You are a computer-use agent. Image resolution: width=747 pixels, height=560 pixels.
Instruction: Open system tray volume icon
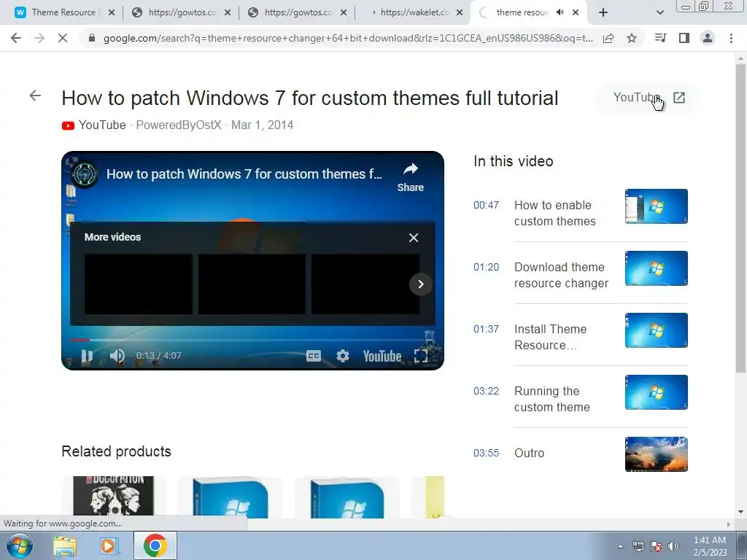tap(673, 546)
